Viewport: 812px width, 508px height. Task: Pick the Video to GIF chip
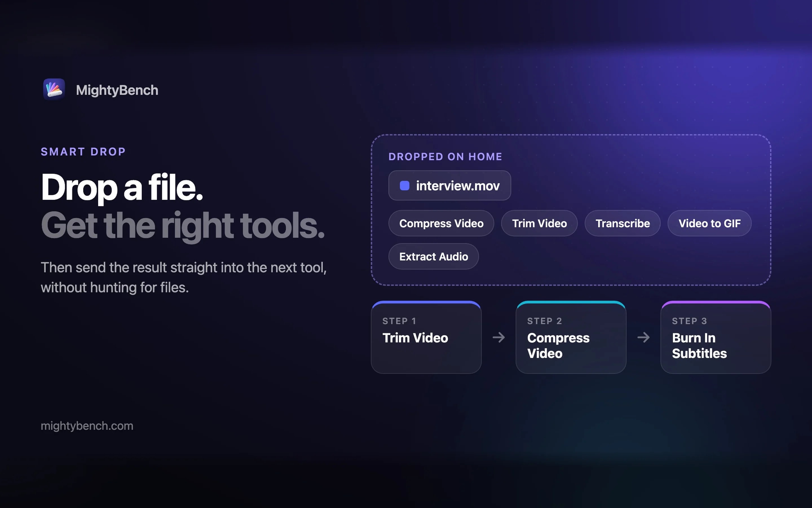709,224
